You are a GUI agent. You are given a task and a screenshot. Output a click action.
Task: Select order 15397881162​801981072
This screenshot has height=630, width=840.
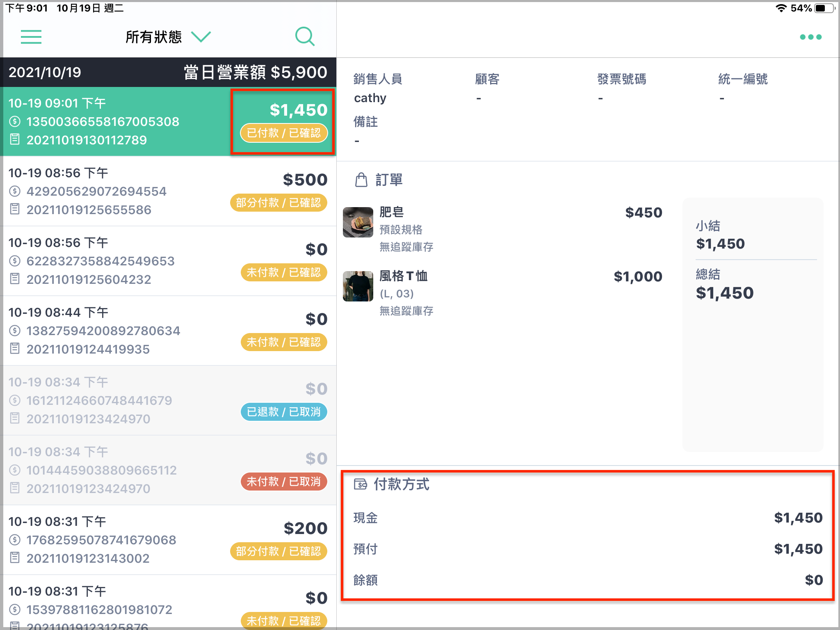tap(168, 603)
